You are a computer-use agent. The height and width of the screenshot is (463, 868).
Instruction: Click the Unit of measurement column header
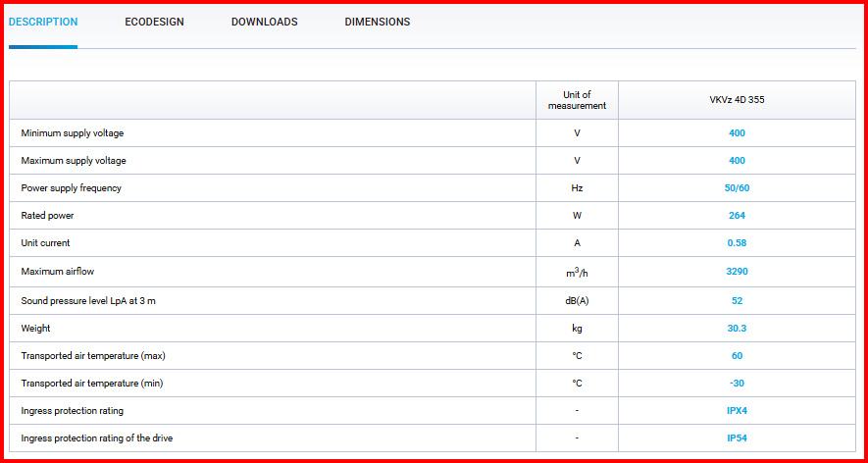(577, 100)
